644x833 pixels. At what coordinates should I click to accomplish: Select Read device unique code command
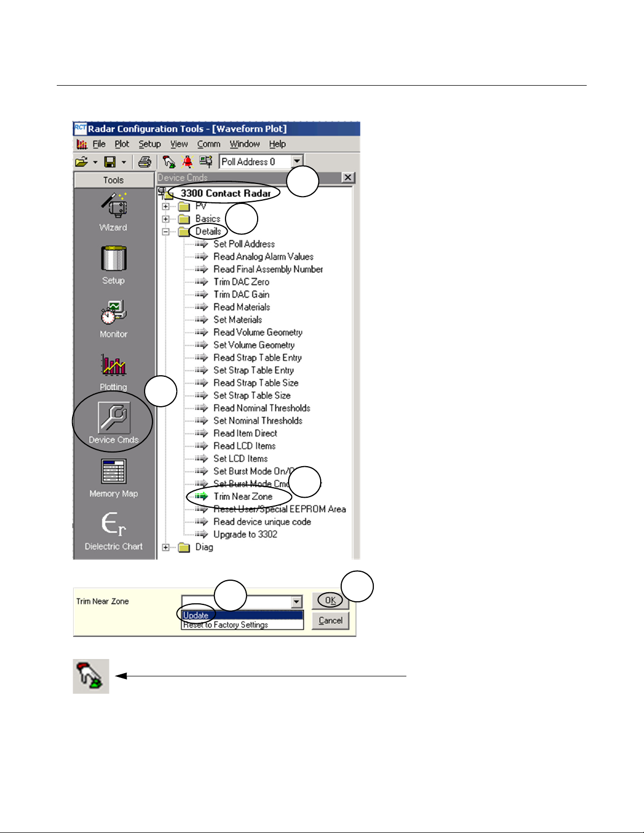tap(262, 522)
